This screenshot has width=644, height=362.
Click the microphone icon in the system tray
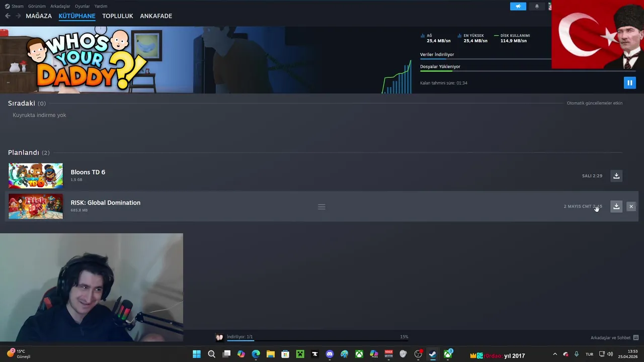tap(577, 354)
